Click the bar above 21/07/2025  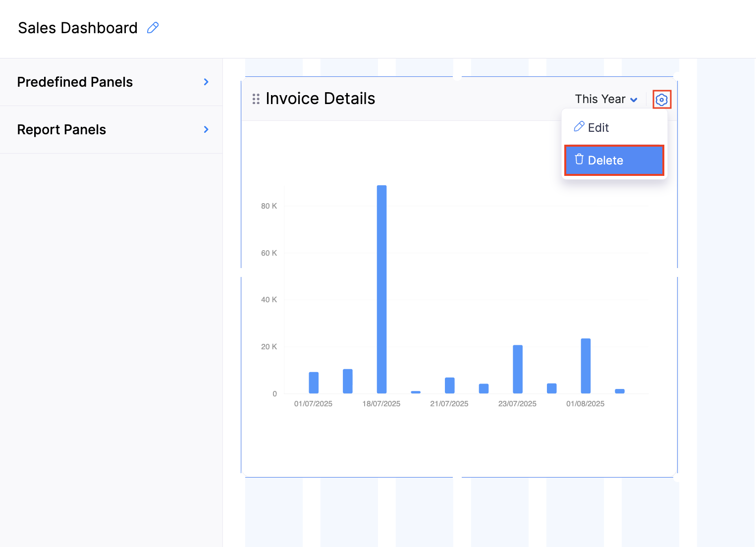click(449, 385)
